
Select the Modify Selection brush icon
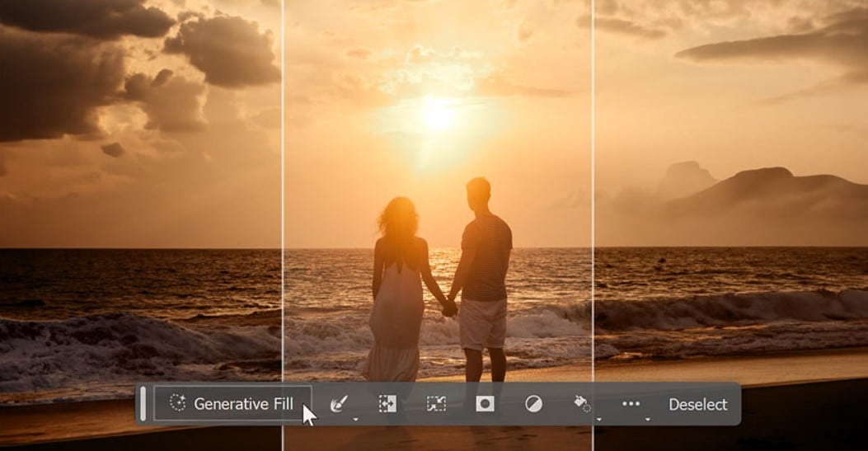338,404
